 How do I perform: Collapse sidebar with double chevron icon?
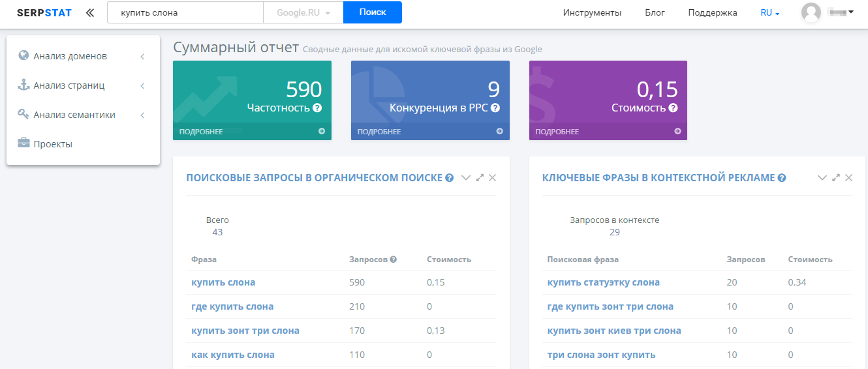(89, 12)
